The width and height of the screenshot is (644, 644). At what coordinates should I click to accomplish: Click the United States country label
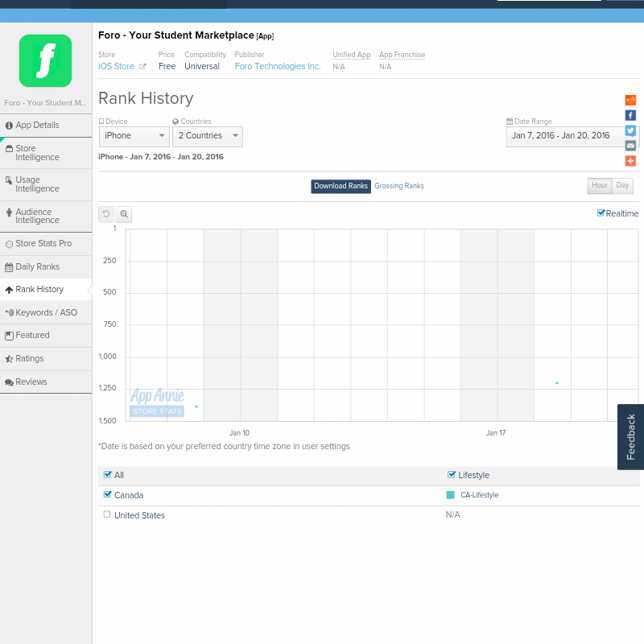(139, 515)
